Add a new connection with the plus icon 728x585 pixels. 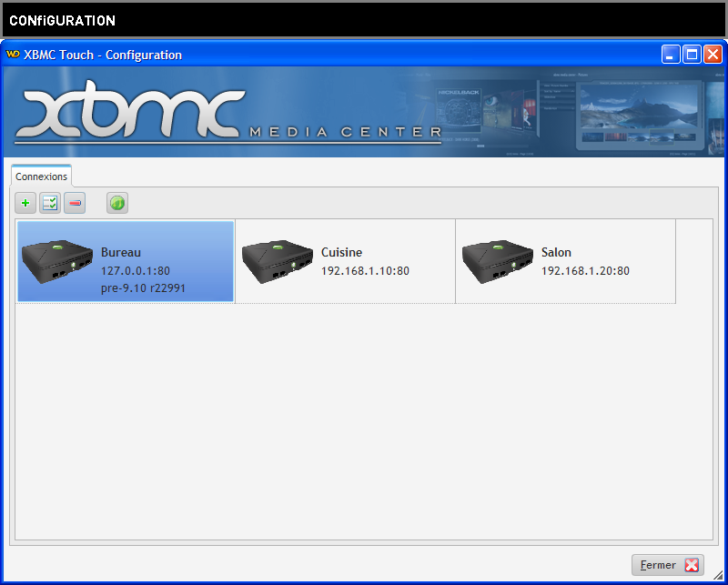25,204
